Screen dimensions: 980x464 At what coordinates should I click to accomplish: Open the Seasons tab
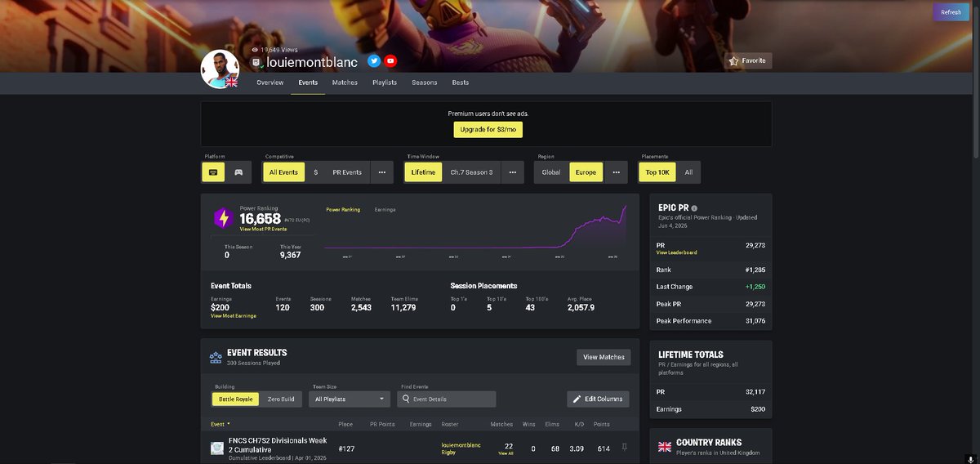(x=425, y=83)
